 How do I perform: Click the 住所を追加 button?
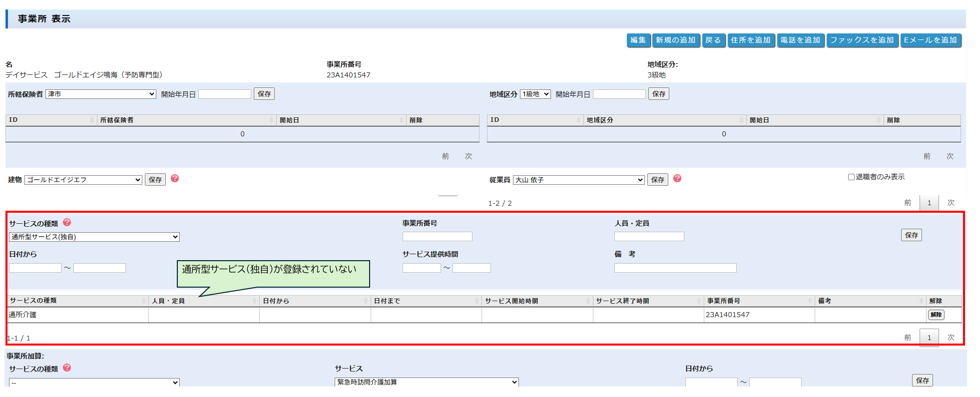coord(750,40)
